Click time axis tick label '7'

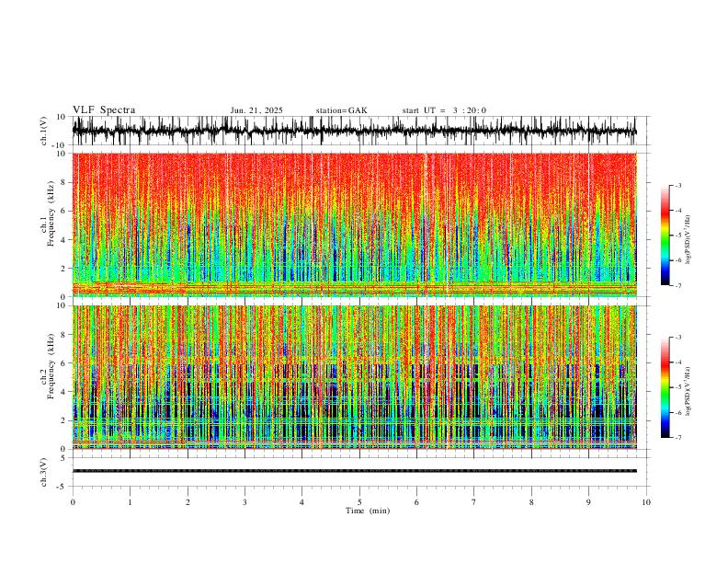point(474,502)
